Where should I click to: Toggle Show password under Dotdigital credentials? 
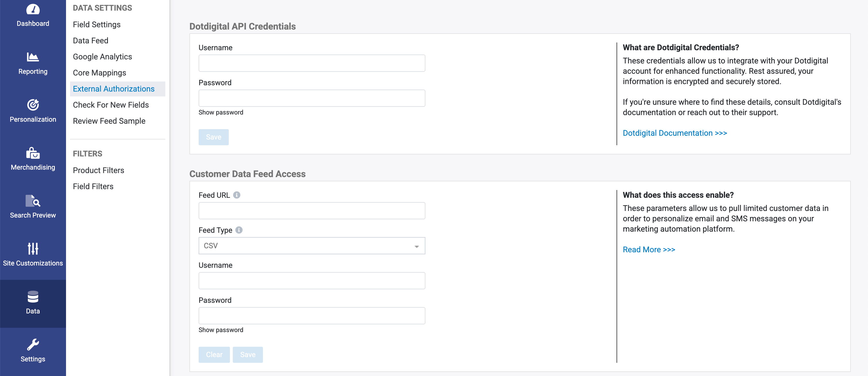pos(221,112)
